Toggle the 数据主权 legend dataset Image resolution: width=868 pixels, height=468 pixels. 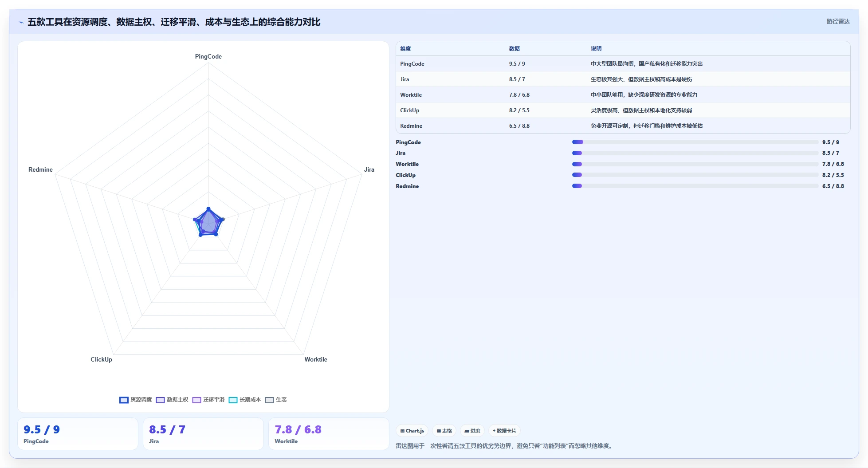point(172,400)
